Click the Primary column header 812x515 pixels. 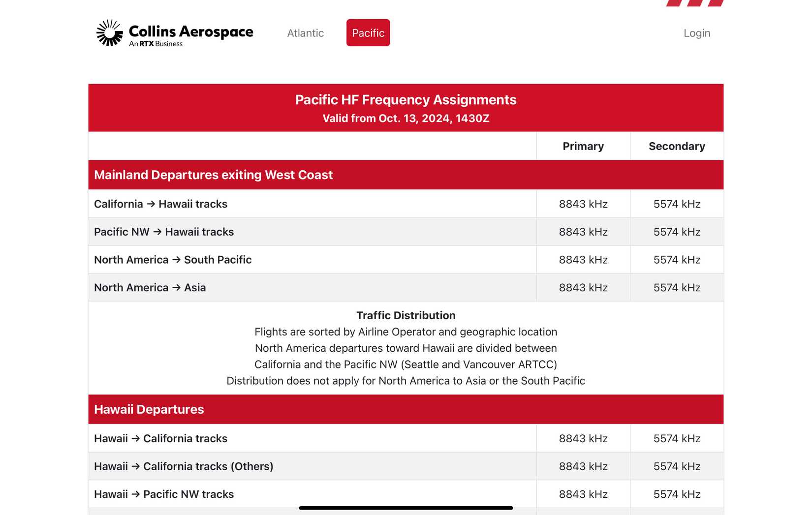click(583, 146)
